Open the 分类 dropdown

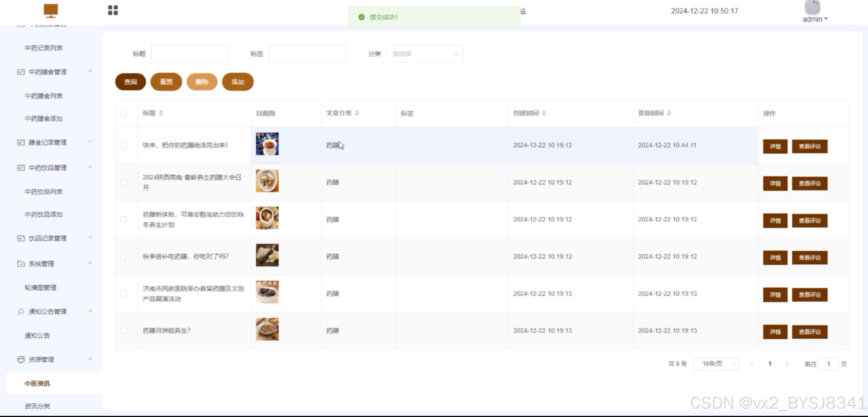tap(425, 54)
